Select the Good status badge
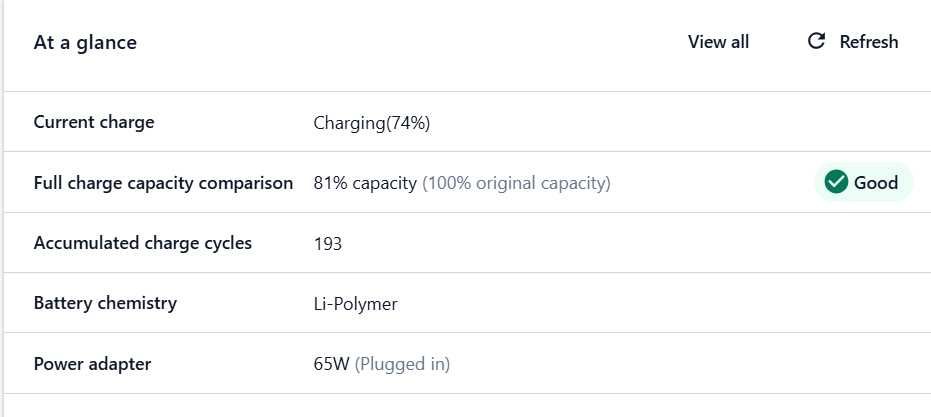This screenshot has height=417, width=931. (x=863, y=182)
